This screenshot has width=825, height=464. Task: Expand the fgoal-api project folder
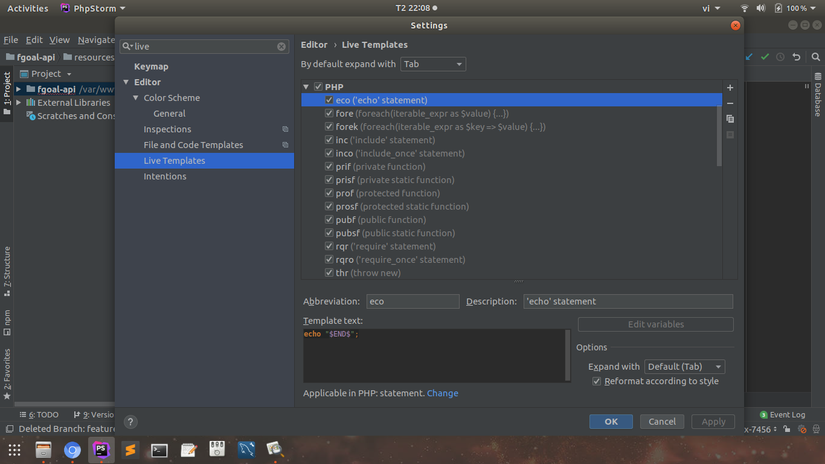pos(19,89)
